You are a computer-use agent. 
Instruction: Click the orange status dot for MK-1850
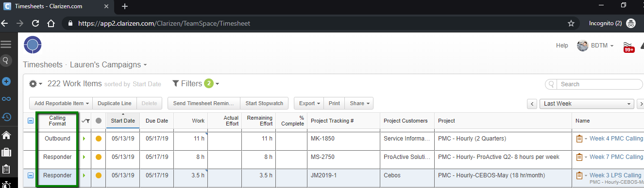(x=99, y=139)
